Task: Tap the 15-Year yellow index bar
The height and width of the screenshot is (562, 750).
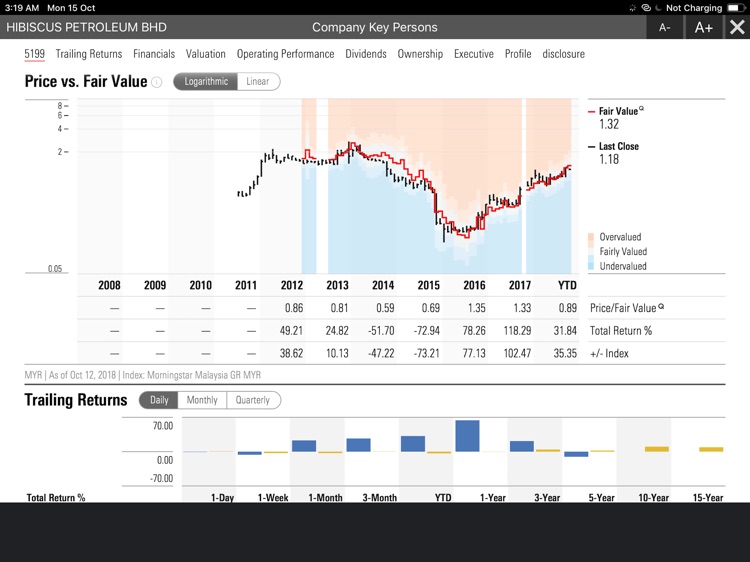Action: 711,449
